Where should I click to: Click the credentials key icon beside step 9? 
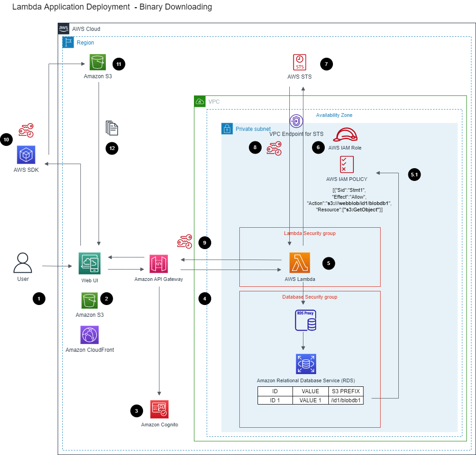[184, 241]
